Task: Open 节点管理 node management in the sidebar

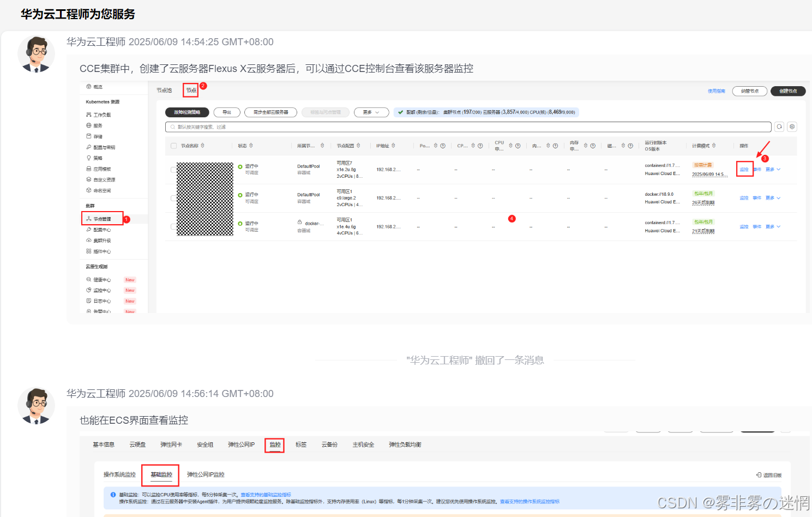Action: 98,219
